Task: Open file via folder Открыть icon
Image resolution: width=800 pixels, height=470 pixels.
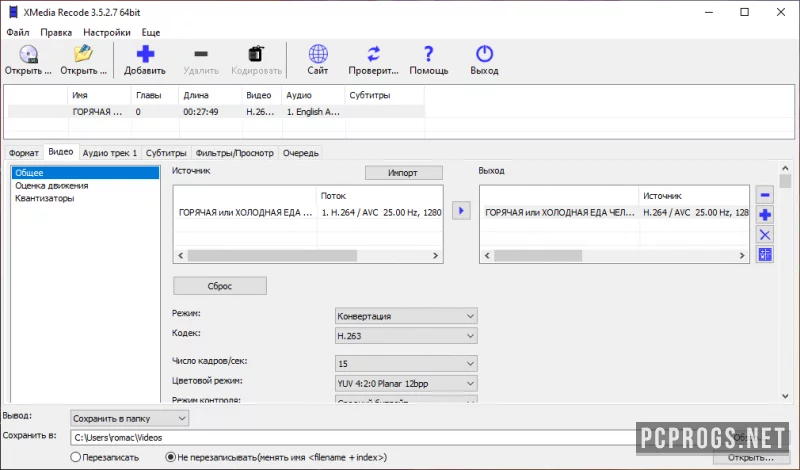Action: click(83, 54)
